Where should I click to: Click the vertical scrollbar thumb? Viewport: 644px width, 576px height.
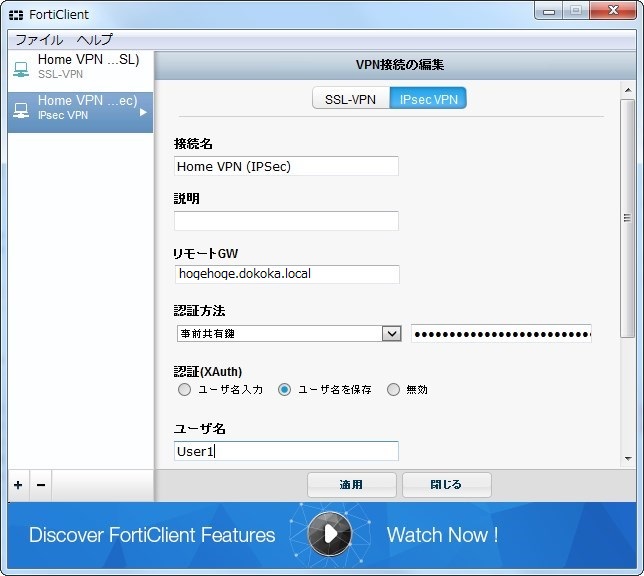[x=627, y=218]
